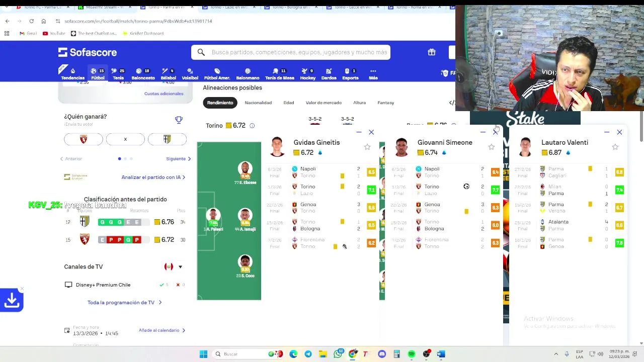The height and width of the screenshot is (362, 644).
Task: Favorite Giovanni Simeone with the star
Action: (492, 147)
